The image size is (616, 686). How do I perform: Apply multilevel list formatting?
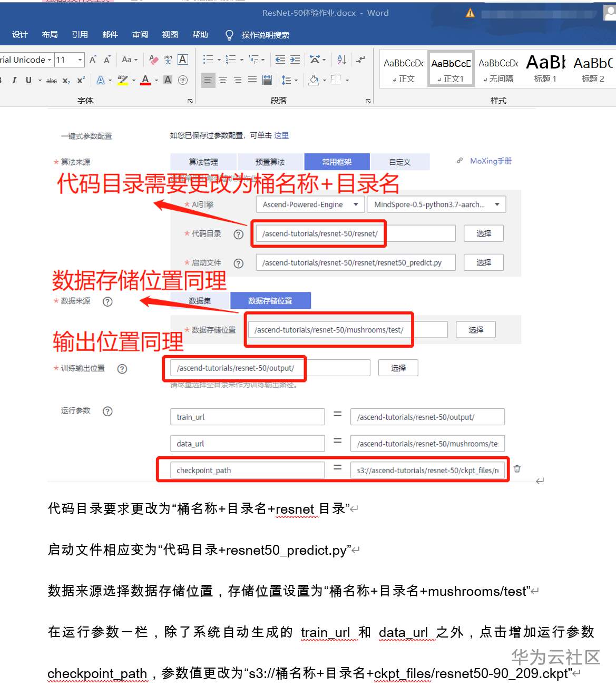click(x=253, y=60)
